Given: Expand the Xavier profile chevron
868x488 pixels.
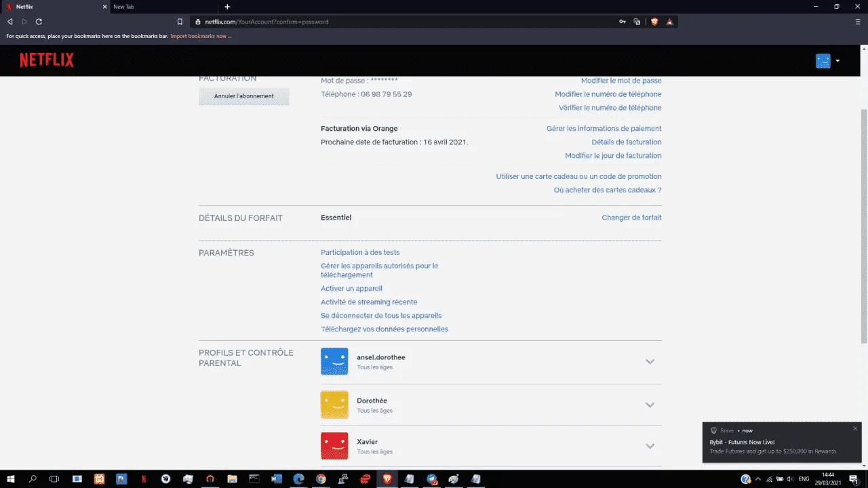Looking at the screenshot, I should click(650, 446).
